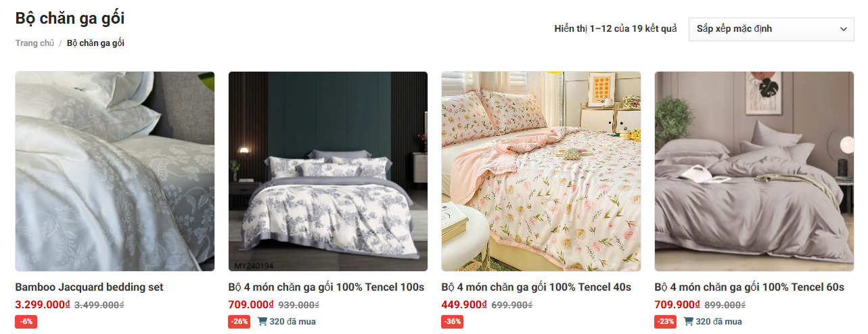Click 'Bộ chăn ga gối' breadcrumb item
The height and width of the screenshot is (334, 868).
click(95, 43)
